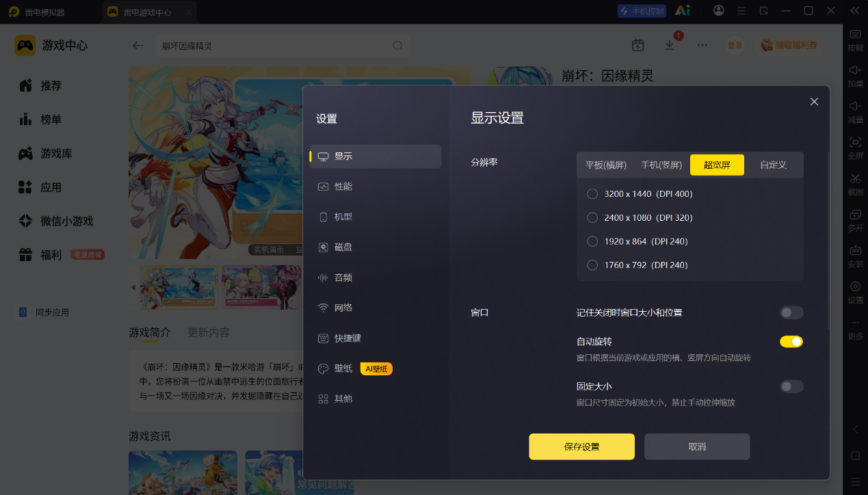Viewport: 868px width, 495px height.
Task: Open the 显示 display settings category
Action: pyautogui.click(x=375, y=156)
